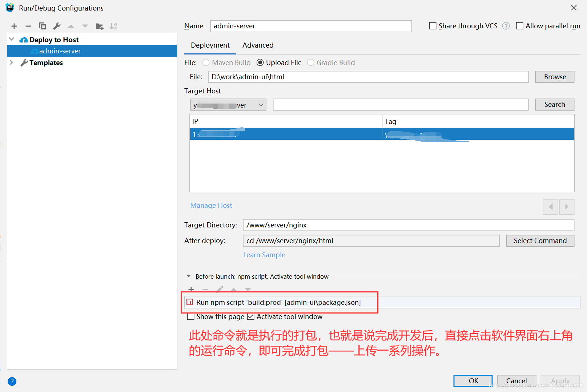The height and width of the screenshot is (392, 587).
Task: Confirm with the OK button
Action: [473, 381]
